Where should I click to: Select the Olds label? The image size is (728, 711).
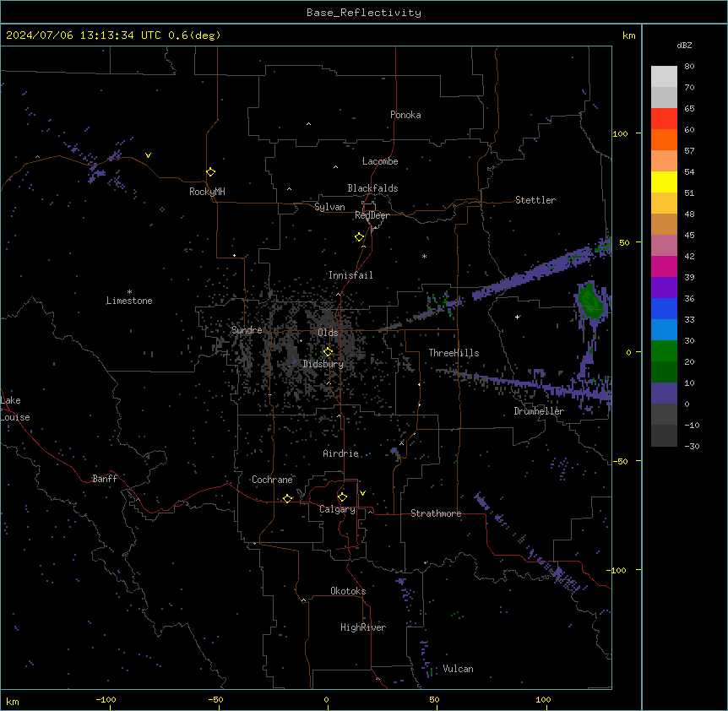click(328, 333)
